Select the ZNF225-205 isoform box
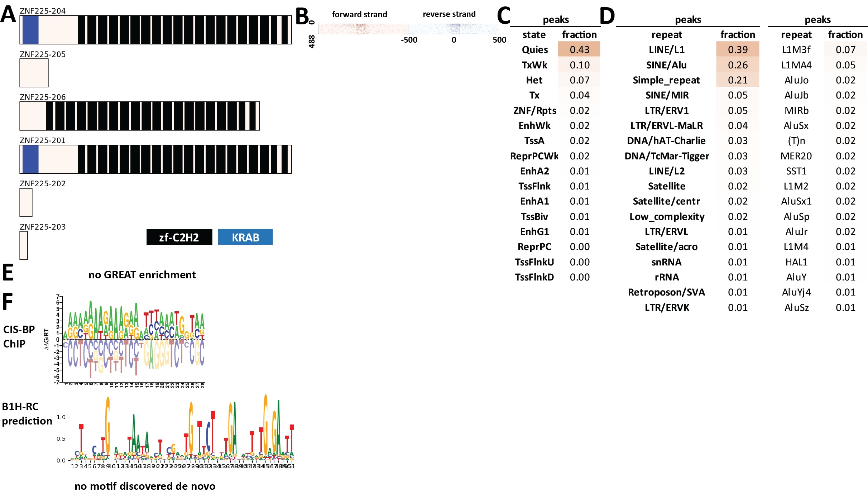The height and width of the screenshot is (494, 868). click(x=34, y=73)
